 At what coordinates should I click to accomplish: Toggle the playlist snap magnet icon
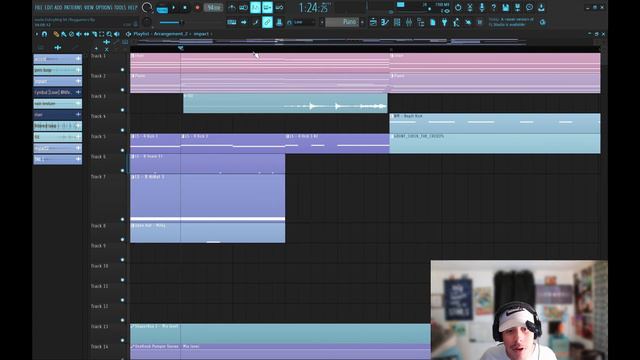coord(44,34)
